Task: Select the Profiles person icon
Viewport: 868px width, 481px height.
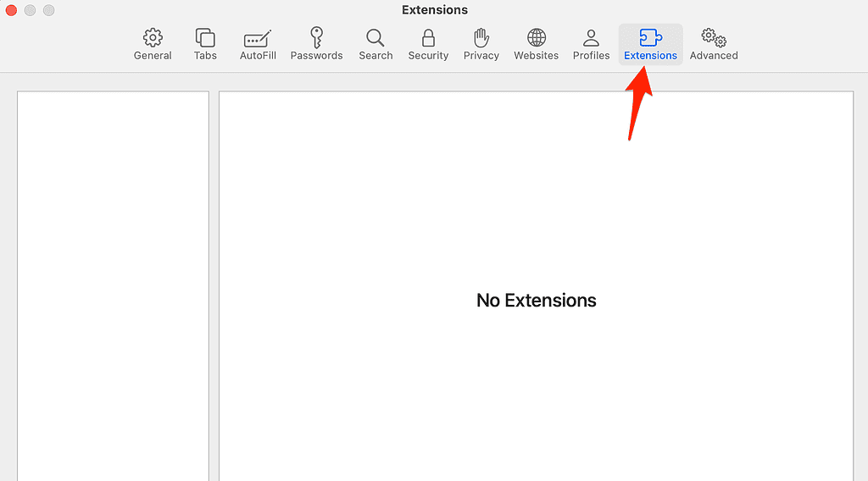Action: coord(592,38)
